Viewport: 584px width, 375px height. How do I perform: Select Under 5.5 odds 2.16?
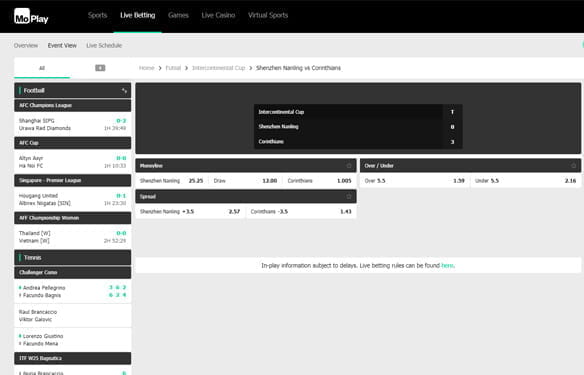[526, 181]
